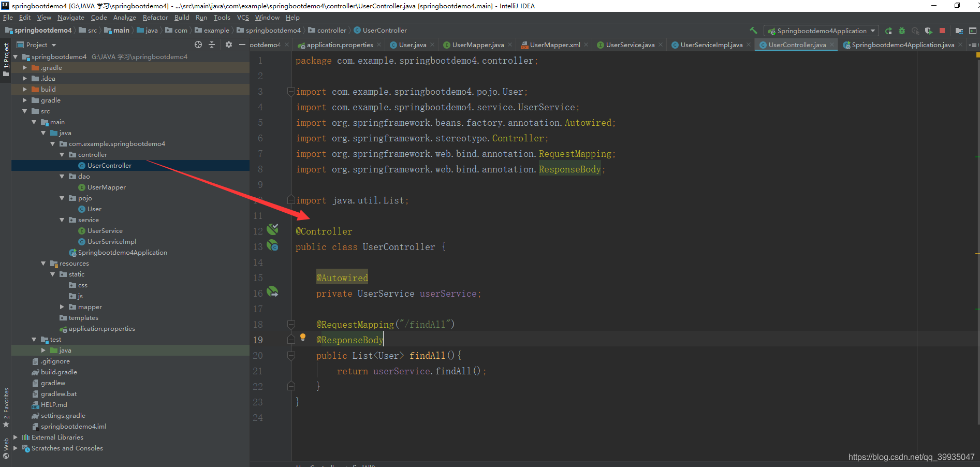Open Springbootdemo4Application run configuration dropdown
Image resolution: width=980 pixels, height=467 pixels.
[x=821, y=31]
